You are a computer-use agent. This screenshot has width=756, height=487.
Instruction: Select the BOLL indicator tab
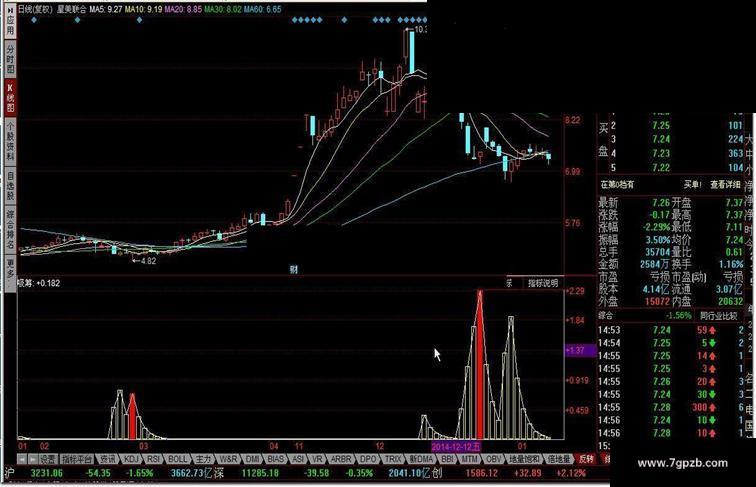[x=177, y=459]
